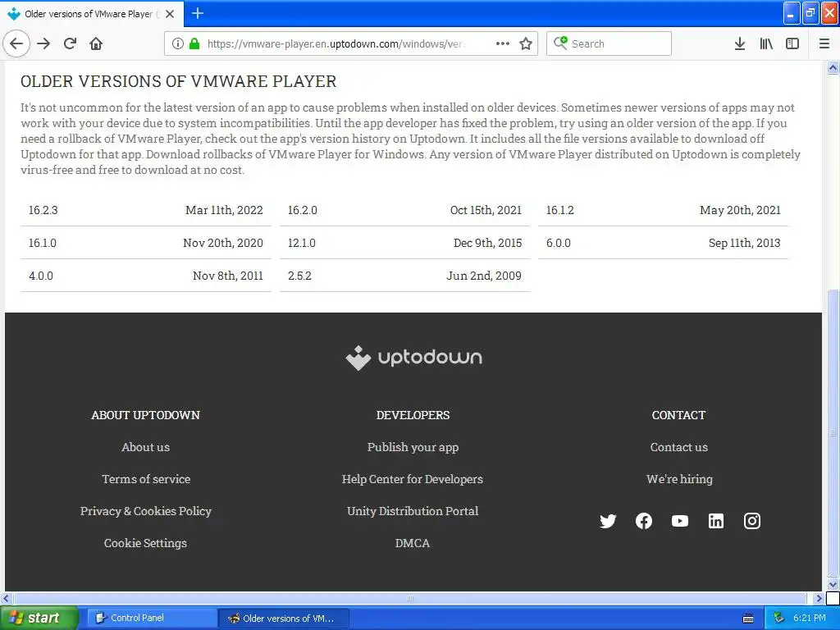Open a new tab with the plus button
Viewport: 840px width, 630px height.
coord(197,13)
